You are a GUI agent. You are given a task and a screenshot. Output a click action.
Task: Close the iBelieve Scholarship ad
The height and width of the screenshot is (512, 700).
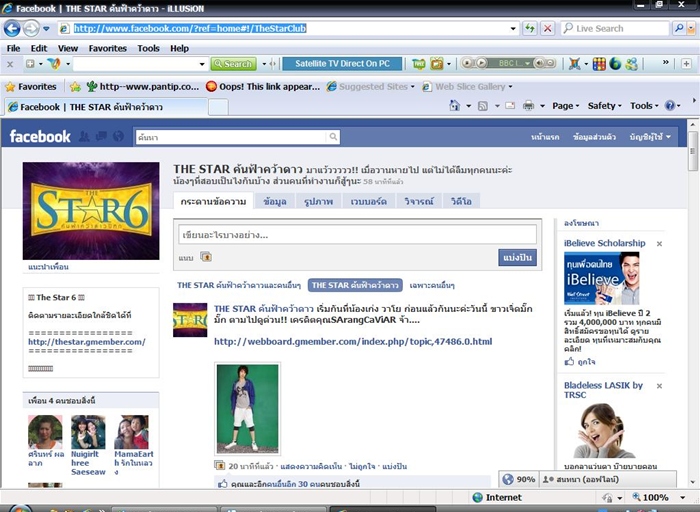[x=659, y=244]
